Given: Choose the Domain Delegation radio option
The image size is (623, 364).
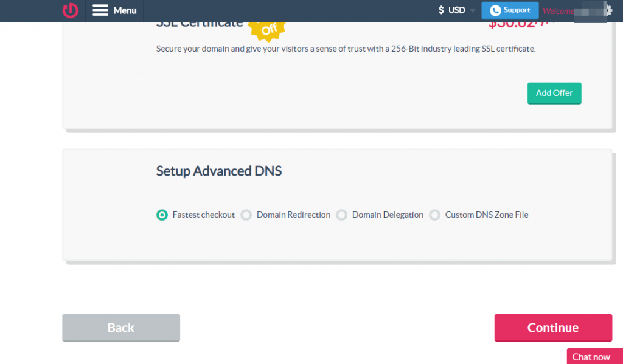Looking at the screenshot, I should 342,215.
